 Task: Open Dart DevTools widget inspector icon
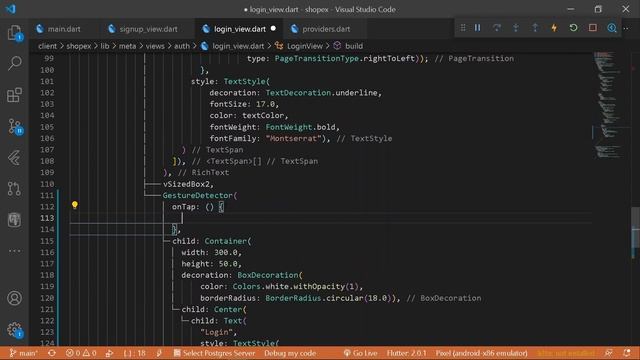(x=612, y=28)
